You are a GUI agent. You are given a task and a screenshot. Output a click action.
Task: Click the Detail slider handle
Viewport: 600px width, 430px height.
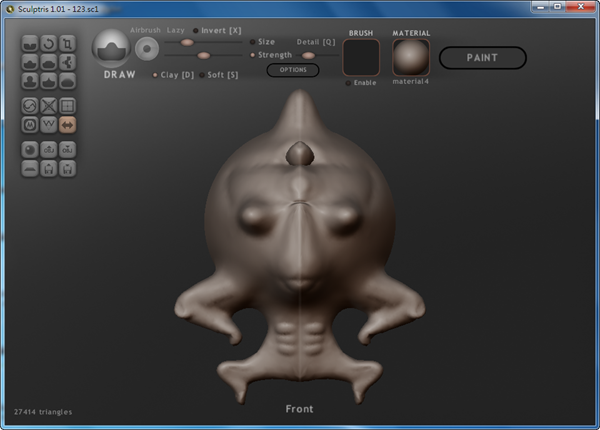click(308, 56)
